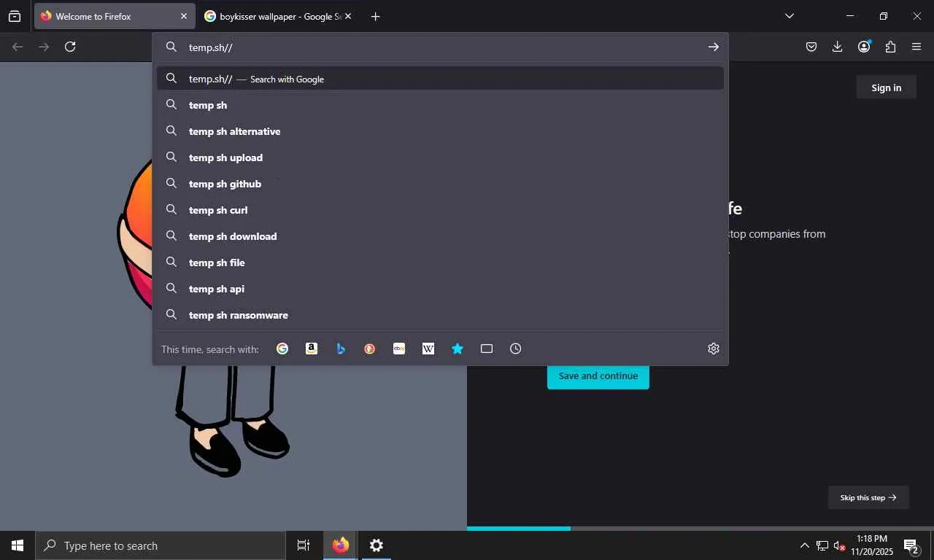
Task: Search this time with DuckDuckGo
Action: coord(370,349)
